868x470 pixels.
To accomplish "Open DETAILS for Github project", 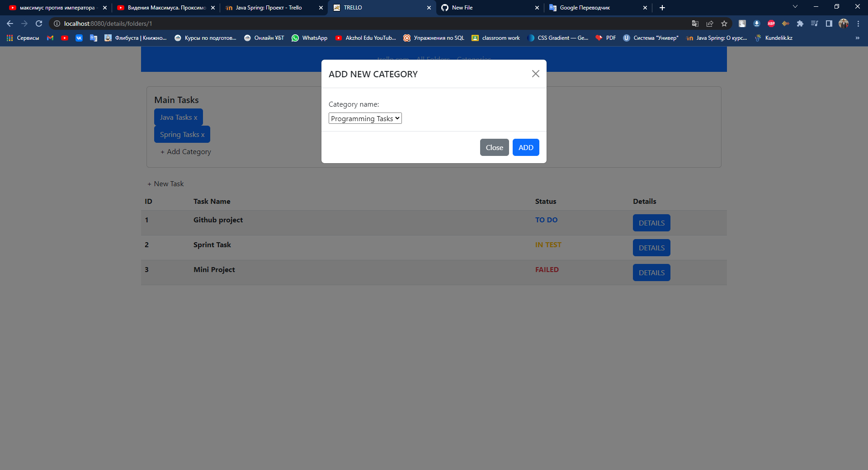I will coord(651,223).
